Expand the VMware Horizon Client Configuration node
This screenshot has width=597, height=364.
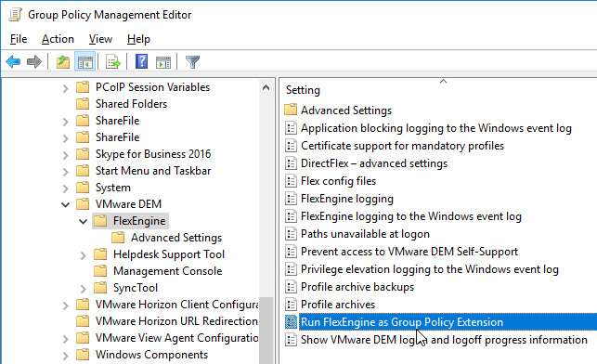click(66, 305)
